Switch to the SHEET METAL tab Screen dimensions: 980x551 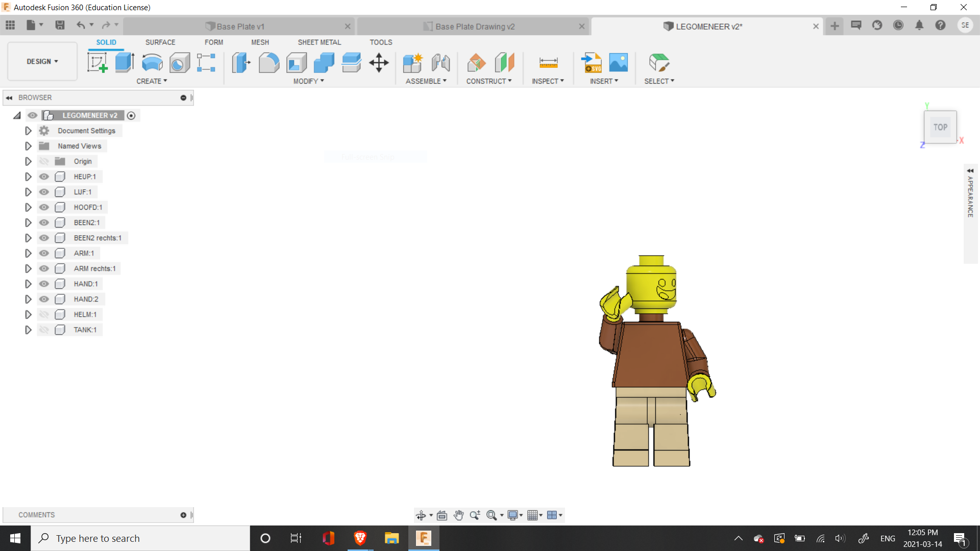[319, 42]
